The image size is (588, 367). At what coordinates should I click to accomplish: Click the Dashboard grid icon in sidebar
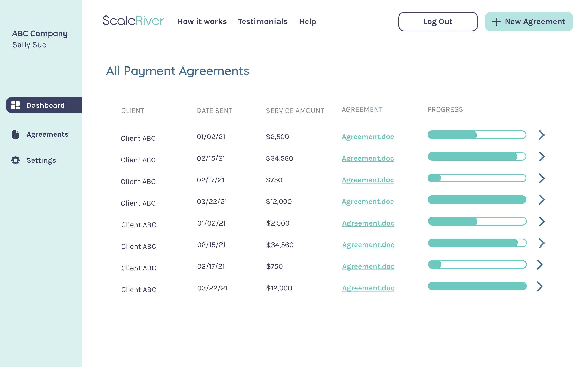(x=16, y=105)
